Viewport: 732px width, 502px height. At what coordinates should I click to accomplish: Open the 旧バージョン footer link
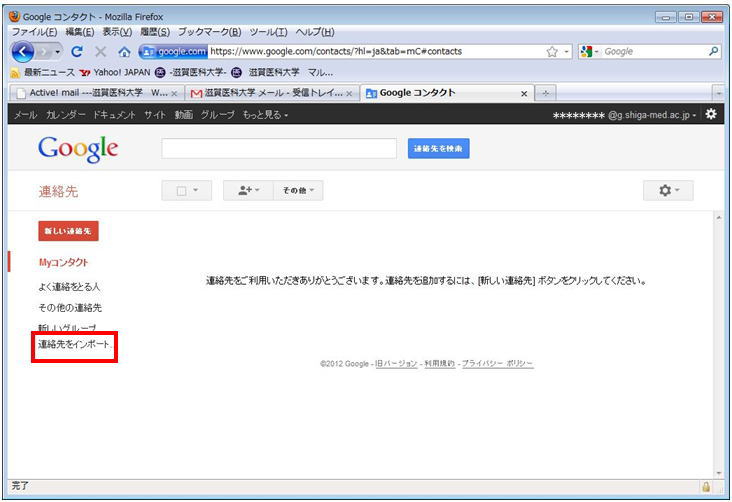[396, 364]
